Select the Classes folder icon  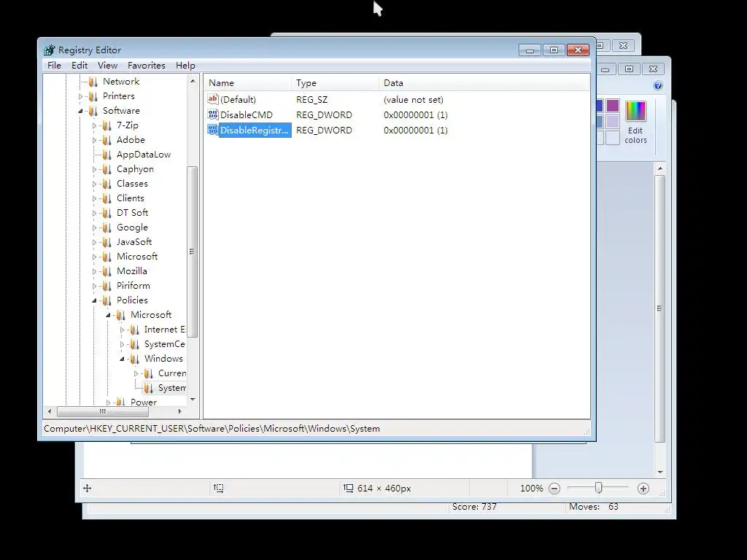tap(107, 184)
